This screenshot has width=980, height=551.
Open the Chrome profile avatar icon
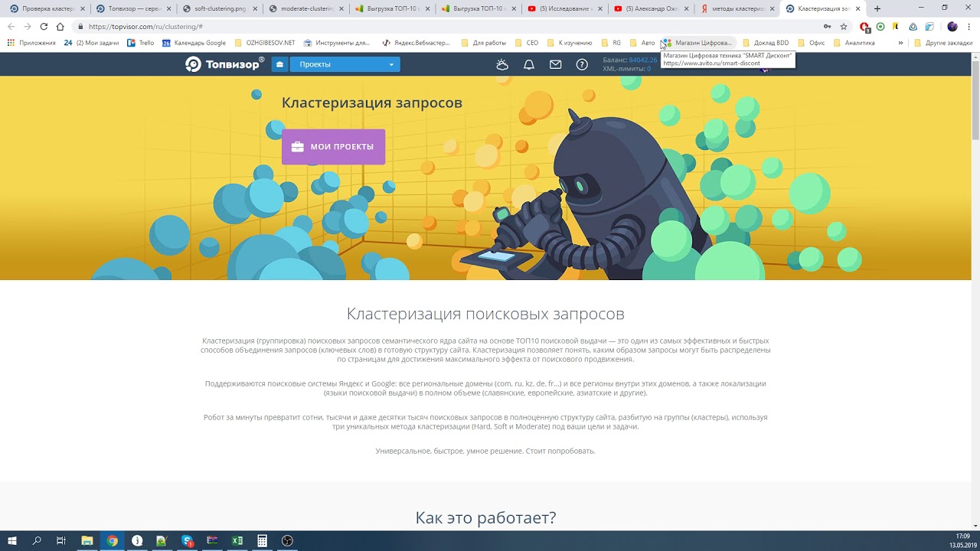pyautogui.click(x=952, y=27)
